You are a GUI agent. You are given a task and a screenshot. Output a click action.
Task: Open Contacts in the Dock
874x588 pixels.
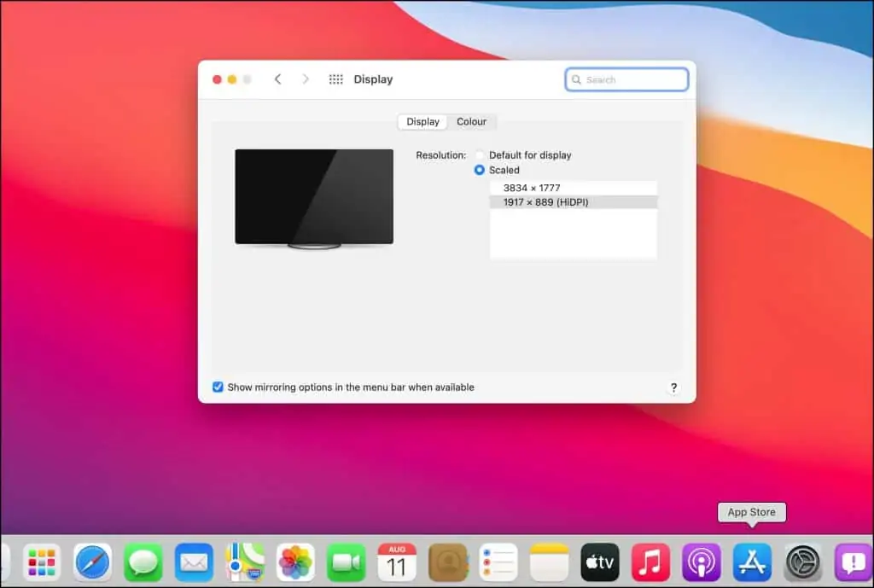[x=447, y=562]
